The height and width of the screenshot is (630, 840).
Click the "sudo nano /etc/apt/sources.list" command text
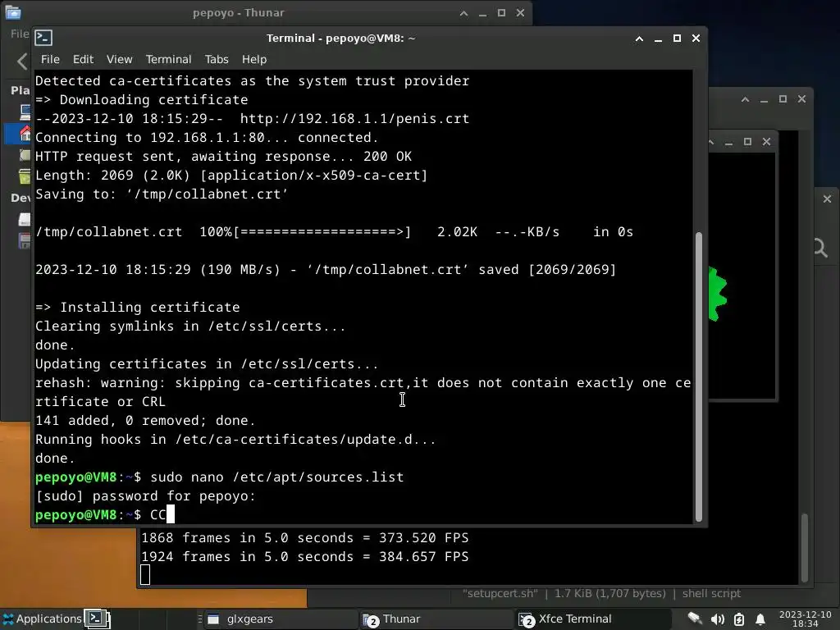point(277,477)
